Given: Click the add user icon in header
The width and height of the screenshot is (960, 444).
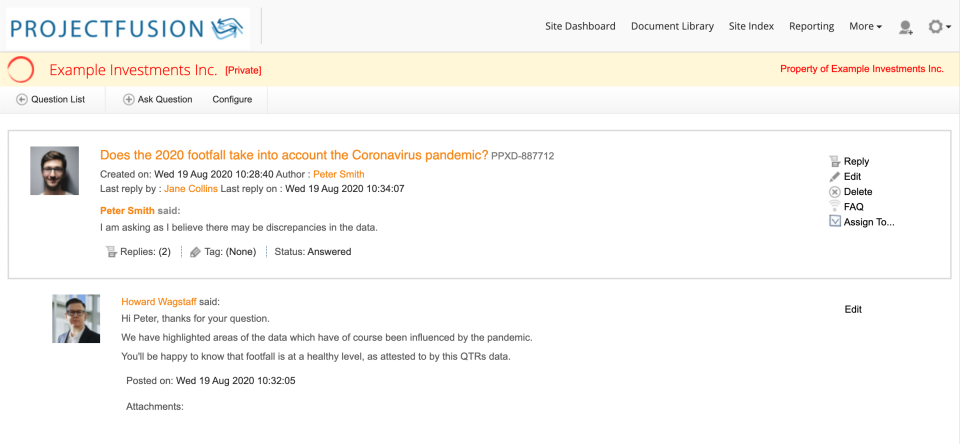Looking at the screenshot, I should click(905, 27).
